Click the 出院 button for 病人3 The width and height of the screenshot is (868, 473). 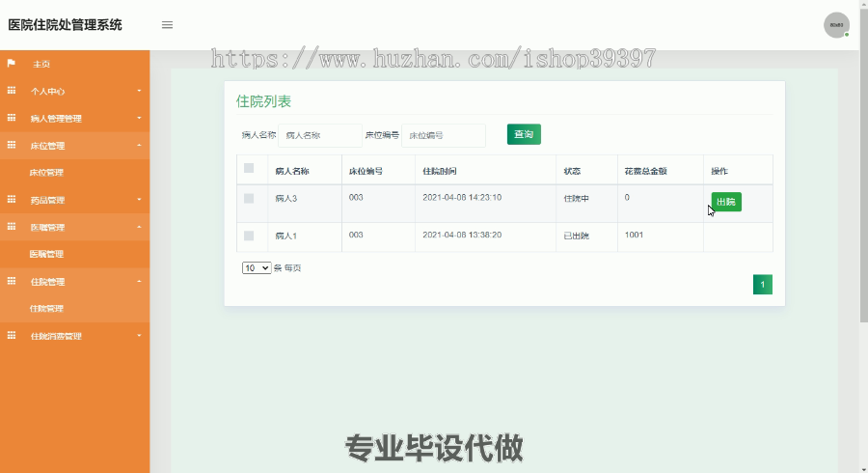[726, 202]
